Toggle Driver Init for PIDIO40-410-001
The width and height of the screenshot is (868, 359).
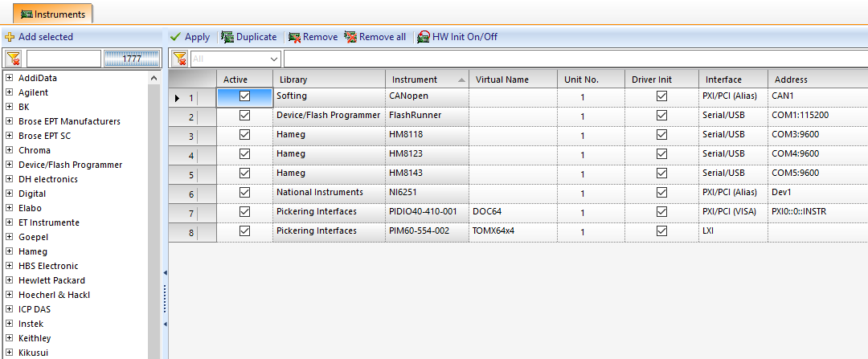click(x=661, y=212)
